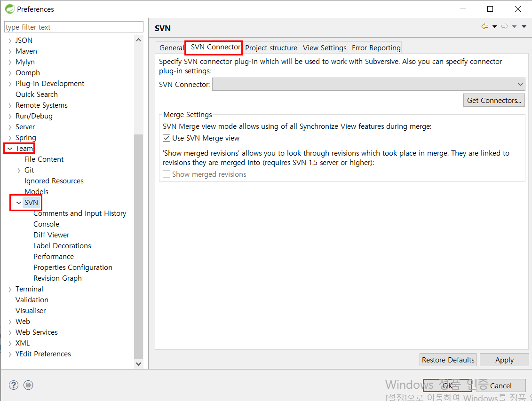Expand the Git node under Team

pos(19,171)
